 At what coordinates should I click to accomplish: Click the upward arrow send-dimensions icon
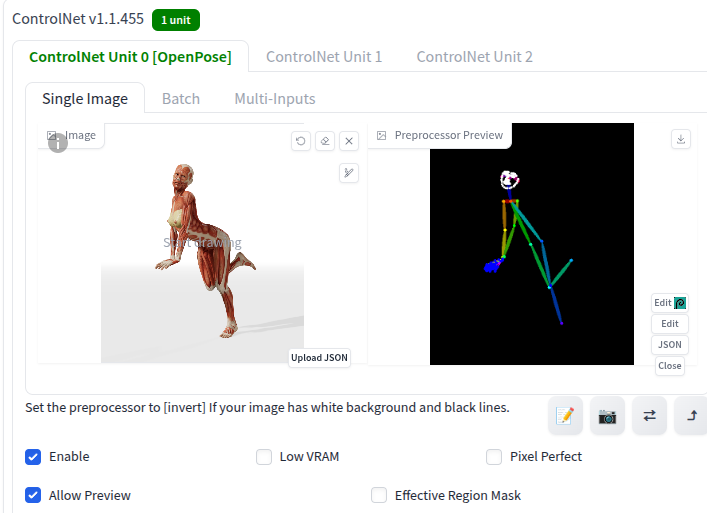pos(691,416)
